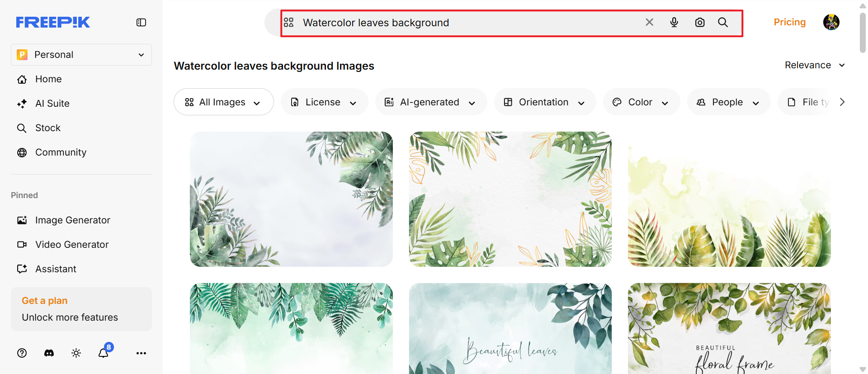Screen dimensions: 868x374
Task: Collapse the sidebar panel icon
Action: (x=141, y=22)
